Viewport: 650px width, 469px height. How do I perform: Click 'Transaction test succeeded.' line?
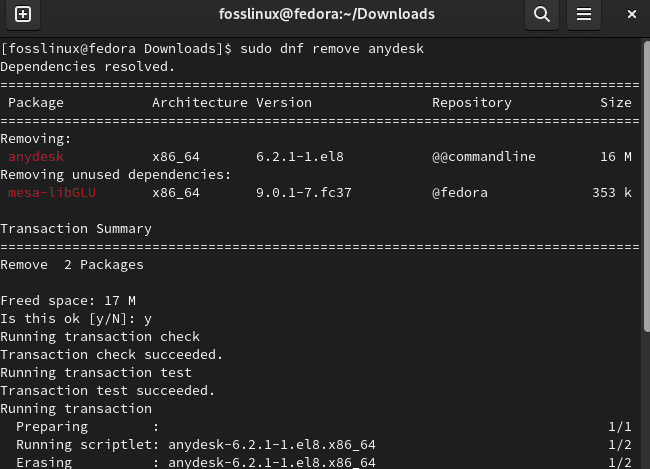point(107,391)
